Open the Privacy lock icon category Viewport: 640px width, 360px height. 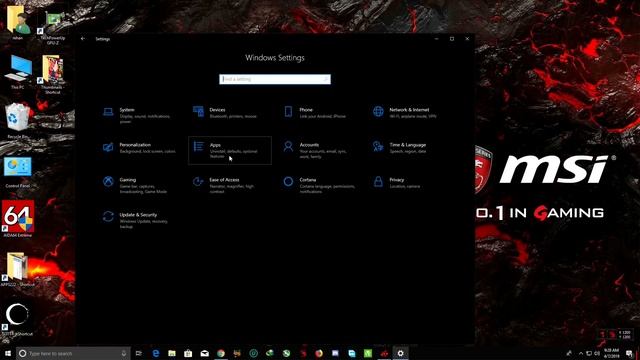(378, 182)
